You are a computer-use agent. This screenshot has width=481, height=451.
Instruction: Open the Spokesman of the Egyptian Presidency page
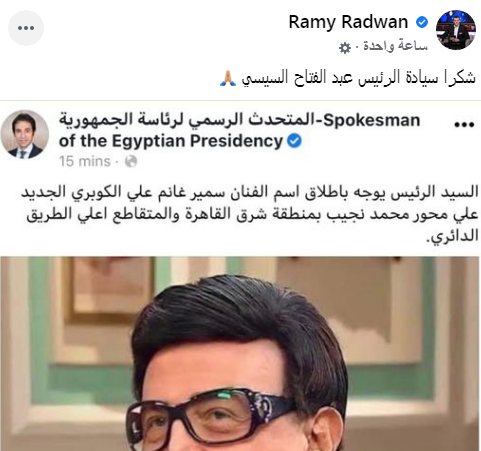pos(239,131)
